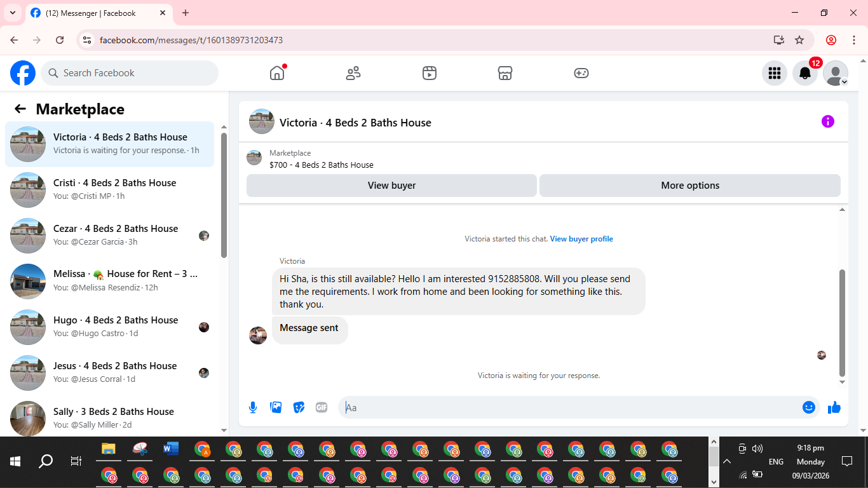Click Victoria is waiting for your response notice
868x488 pixels.
539,376
